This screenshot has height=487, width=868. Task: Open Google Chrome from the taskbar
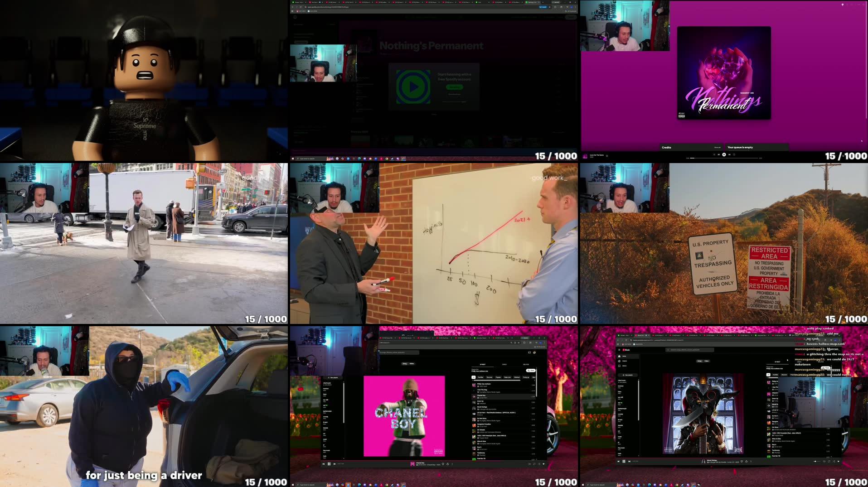click(343, 485)
